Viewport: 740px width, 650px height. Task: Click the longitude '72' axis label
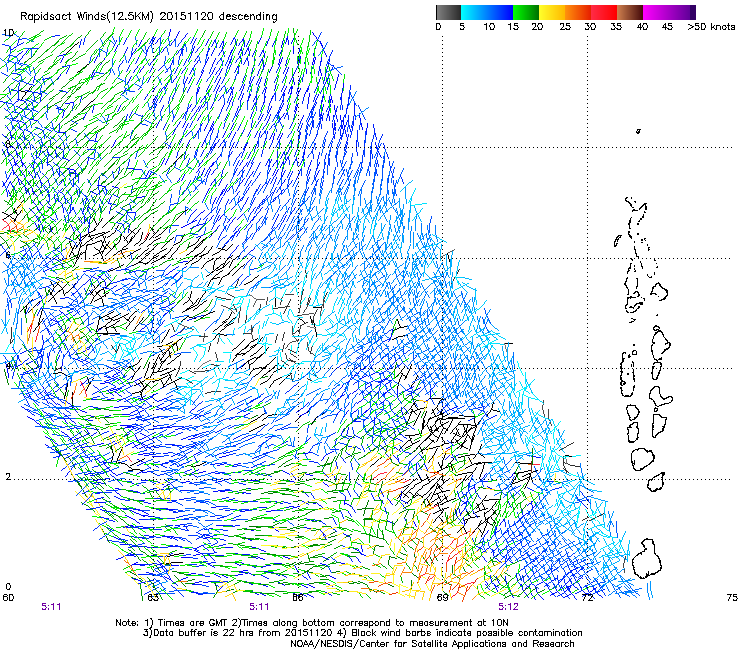coord(587,598)
